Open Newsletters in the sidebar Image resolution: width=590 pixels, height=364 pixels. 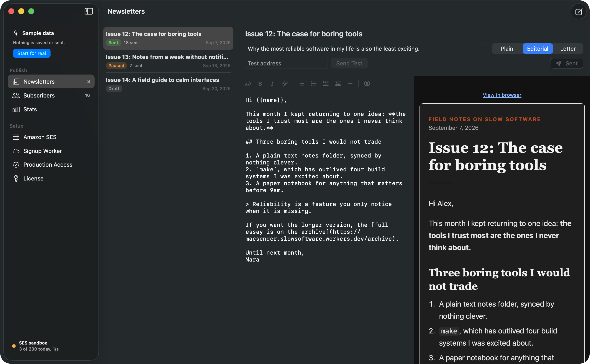click(51, 81)
